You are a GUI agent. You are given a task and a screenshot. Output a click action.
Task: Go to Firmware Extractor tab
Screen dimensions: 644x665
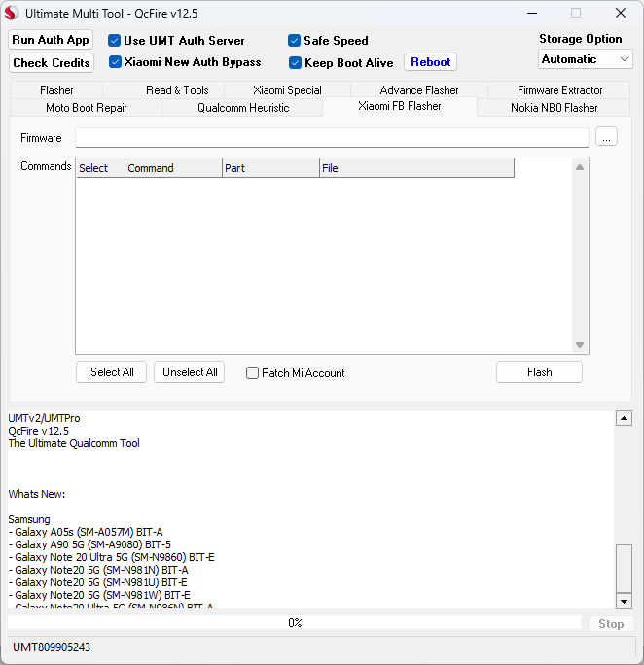(x=559, y=89)
